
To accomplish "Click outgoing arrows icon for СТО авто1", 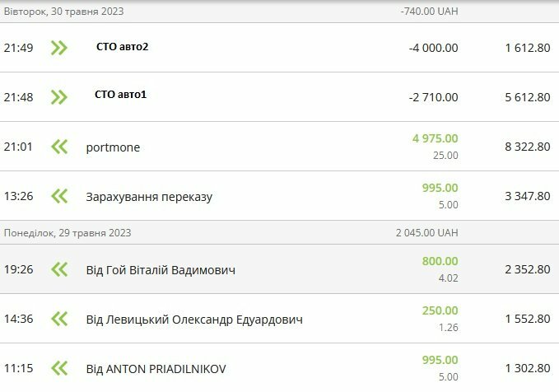I will click(x=58, y=97).
